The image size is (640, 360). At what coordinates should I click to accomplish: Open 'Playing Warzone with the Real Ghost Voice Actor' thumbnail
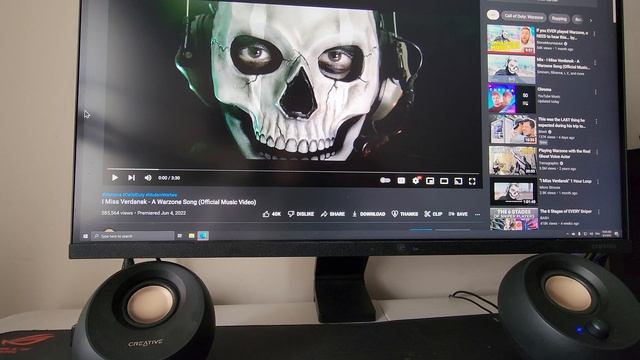pyautogui.click(x=513, y=160)
